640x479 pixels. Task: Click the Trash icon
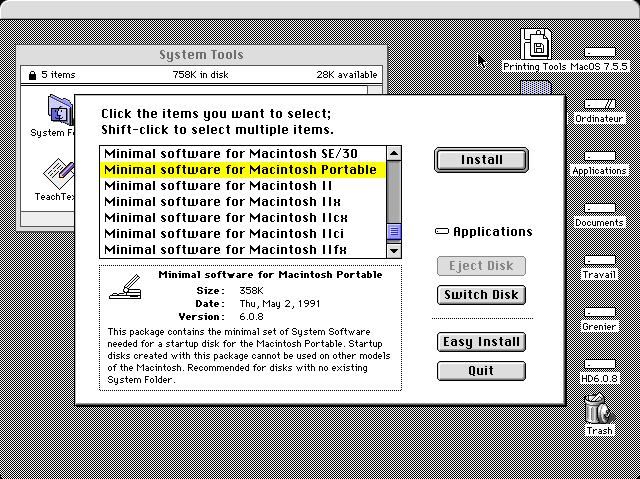point(600,410)
